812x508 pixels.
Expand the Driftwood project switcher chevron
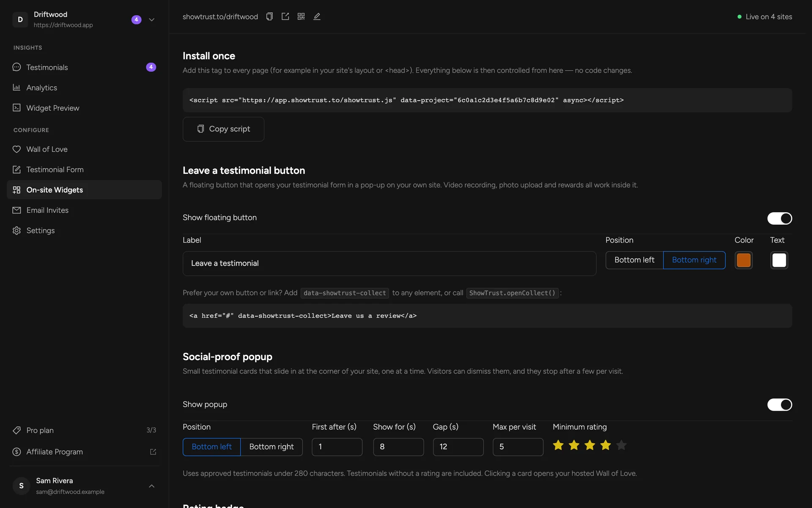click(x=151, y=19)
